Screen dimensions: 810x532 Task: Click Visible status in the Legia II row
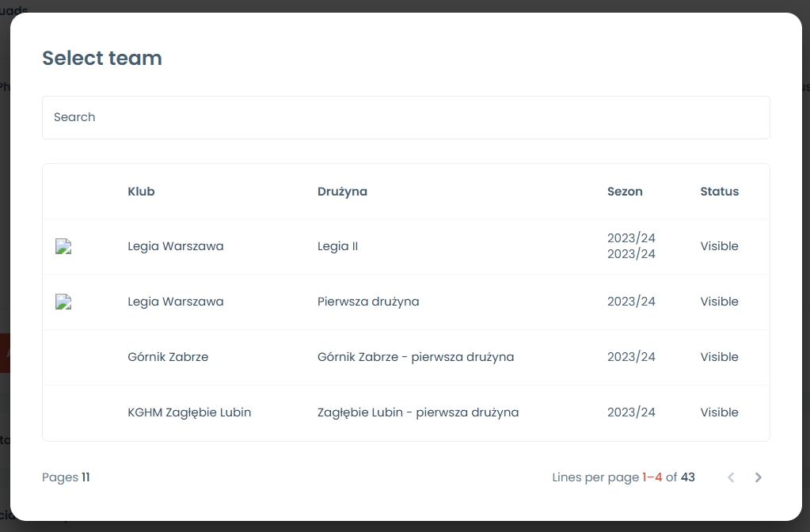(719, 246)
